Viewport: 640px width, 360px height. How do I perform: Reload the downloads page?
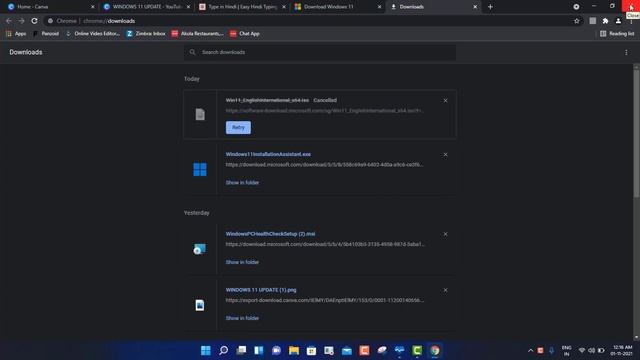tap(35, 21)
